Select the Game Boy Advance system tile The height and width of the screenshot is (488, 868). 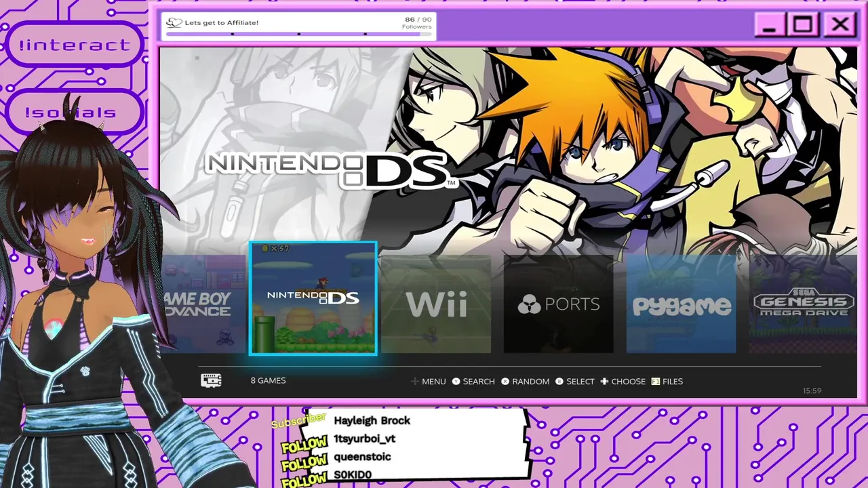coord(203,304)
